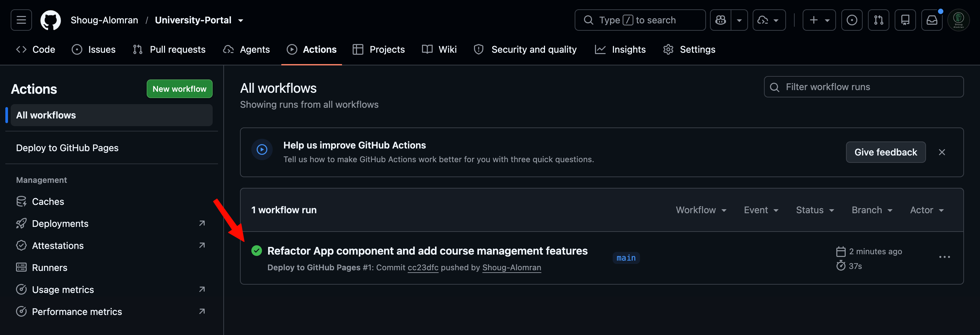This screenshot has height=335, width=980.
Task: Click the Performance metrics meter icon
Action: pyautogui.click(x=21, y=312)
